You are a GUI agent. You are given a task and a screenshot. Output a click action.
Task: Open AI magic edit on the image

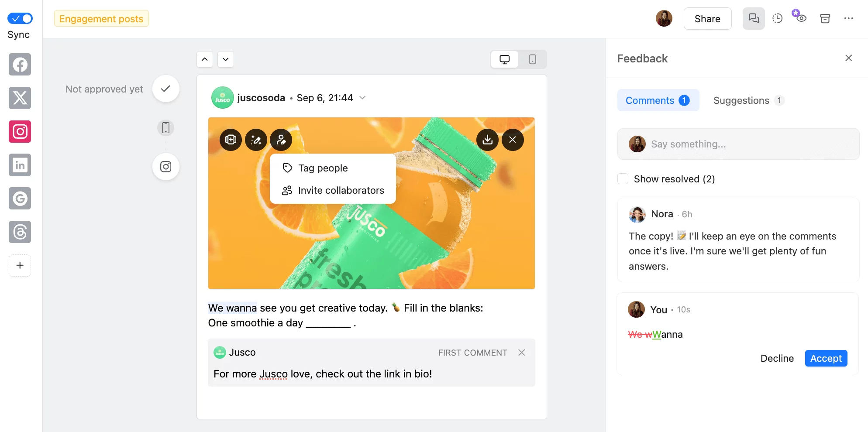click(256, 140)
